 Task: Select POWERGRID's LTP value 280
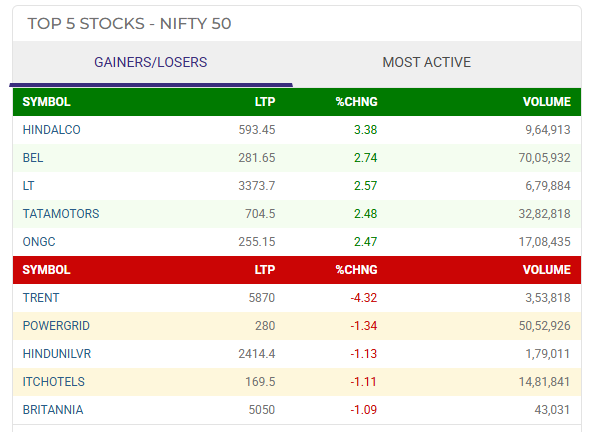coord(265,326)
